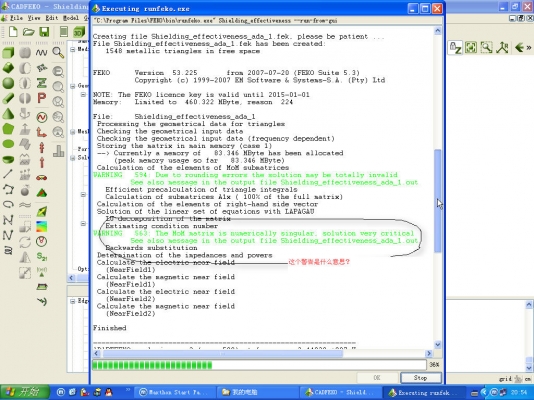Click the horizontal scrollbar thumb of the output log
534x400 pixels.
coord(223,354)
